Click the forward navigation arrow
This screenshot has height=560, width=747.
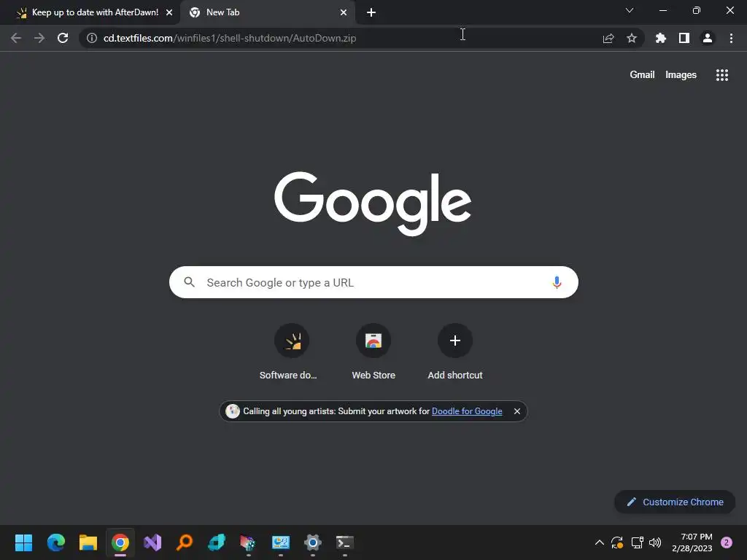pos(39,38)
